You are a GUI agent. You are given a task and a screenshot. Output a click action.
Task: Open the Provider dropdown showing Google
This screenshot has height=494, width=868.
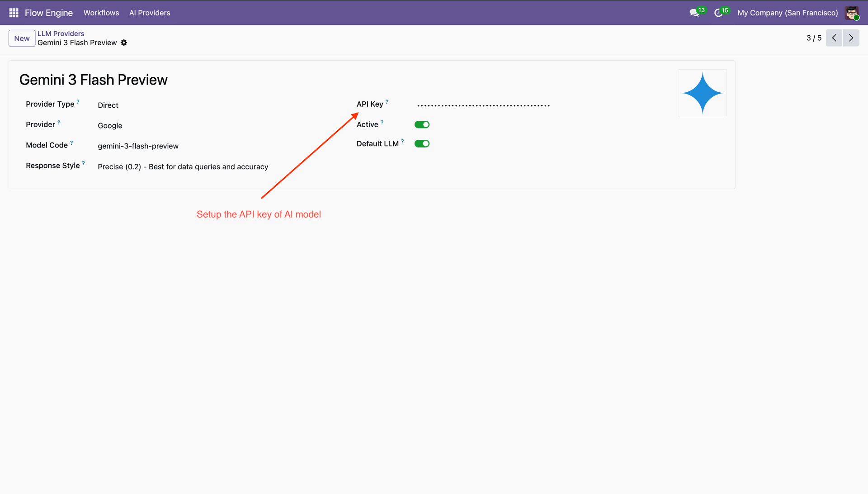[110, 126]
